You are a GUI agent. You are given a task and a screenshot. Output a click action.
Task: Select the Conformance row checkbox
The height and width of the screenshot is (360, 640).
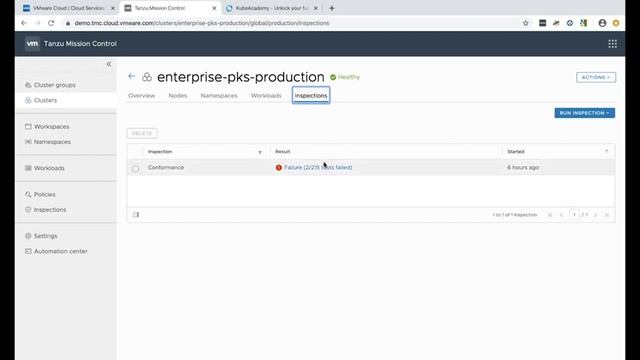coord(136,169)
